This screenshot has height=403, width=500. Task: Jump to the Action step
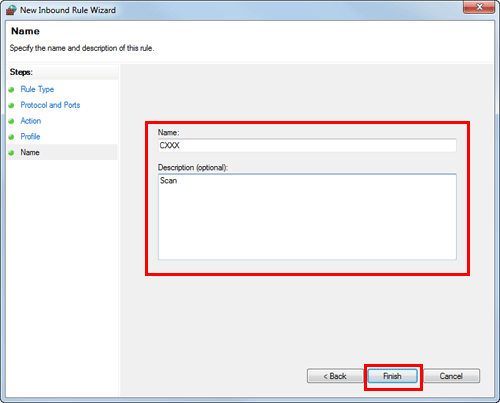point(31,121)
